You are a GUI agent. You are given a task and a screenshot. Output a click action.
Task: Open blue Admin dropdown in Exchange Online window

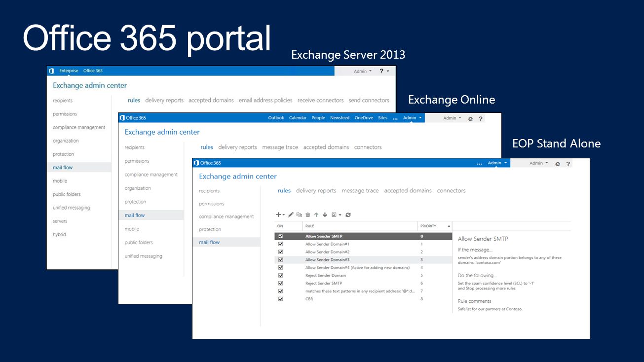click(x=413, y=118)
